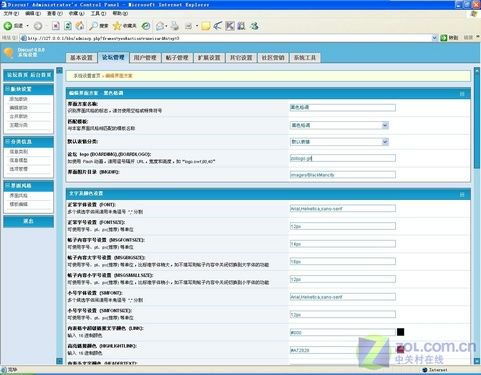
Task: Click the Go button beside address bar
Action: coord(449,38)
